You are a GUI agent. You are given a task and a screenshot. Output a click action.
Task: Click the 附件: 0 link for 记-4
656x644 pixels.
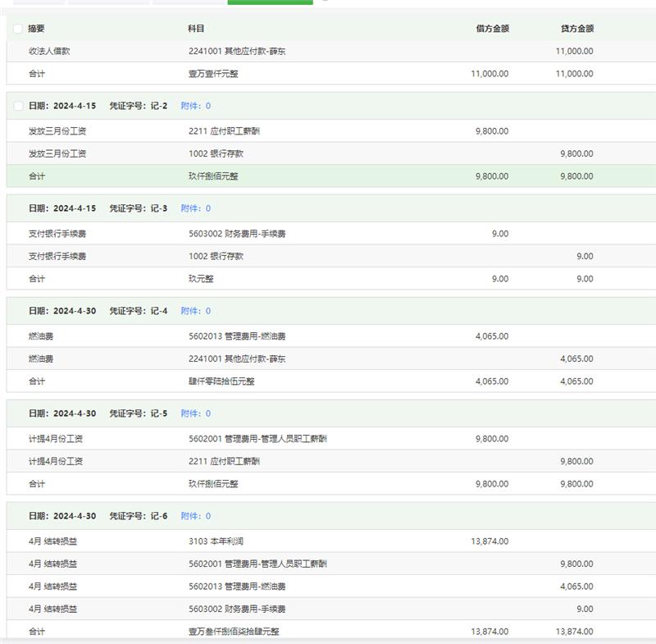pyautogui.click(x=195, y=311)
